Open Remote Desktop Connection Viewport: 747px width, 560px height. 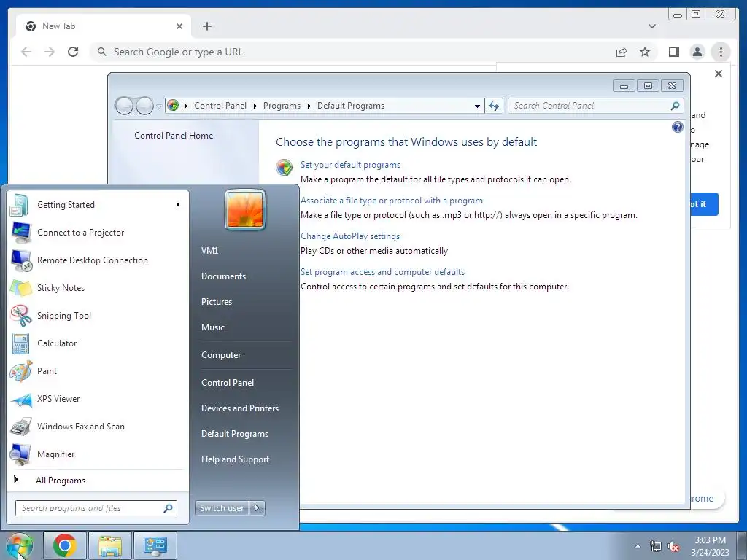click(97, 260)
